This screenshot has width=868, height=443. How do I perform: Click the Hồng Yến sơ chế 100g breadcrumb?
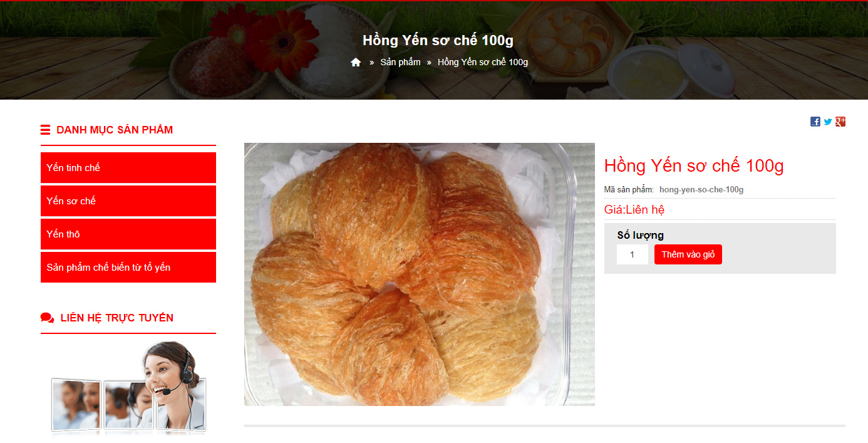tap(483, 62)
